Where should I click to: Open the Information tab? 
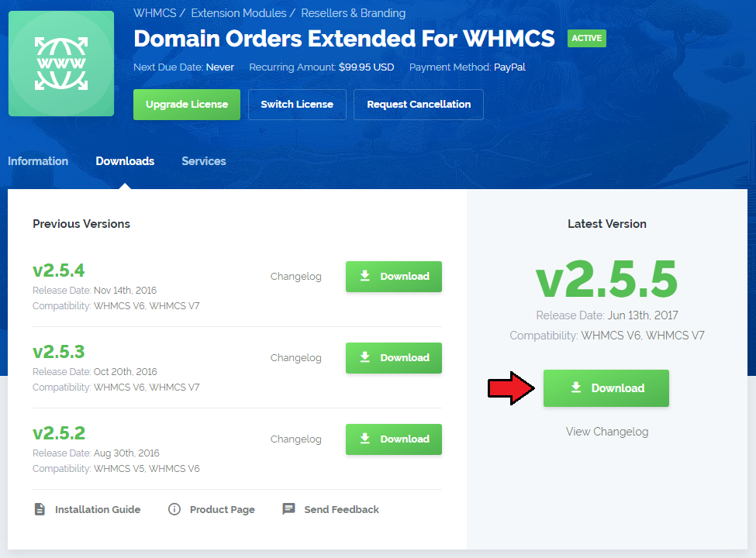click(x=38, y=161)
